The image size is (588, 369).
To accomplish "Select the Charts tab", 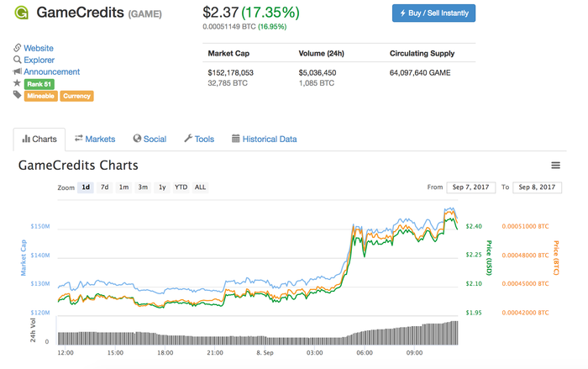I will click(x=39, y=140).
